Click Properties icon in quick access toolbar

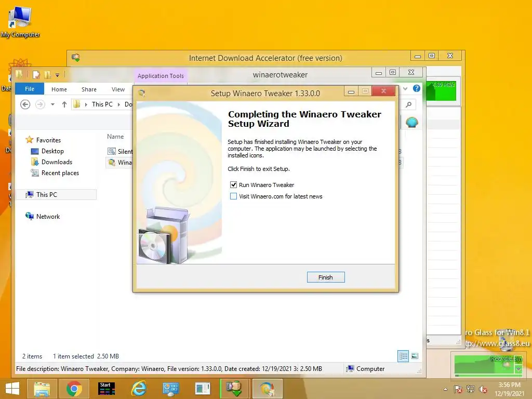(x=36, y=75)
